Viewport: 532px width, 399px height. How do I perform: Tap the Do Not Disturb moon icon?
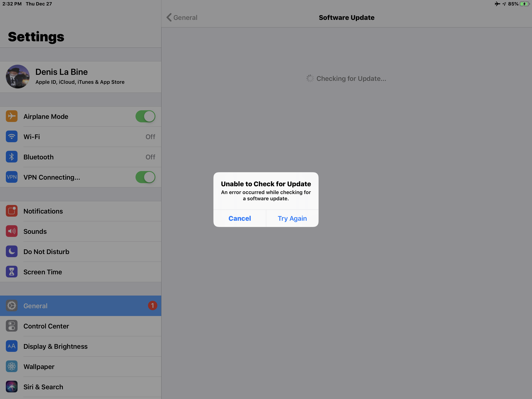11,252
